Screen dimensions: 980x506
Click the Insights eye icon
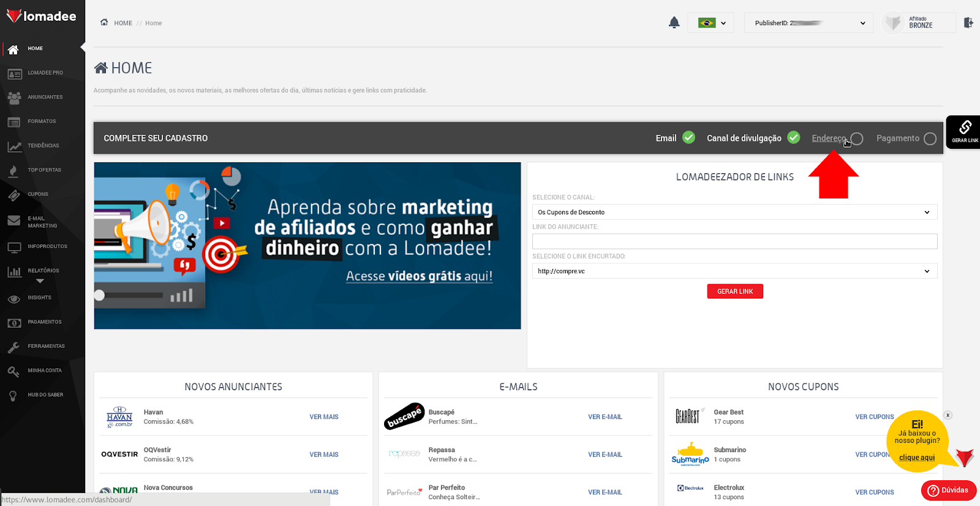coord(14,299)
